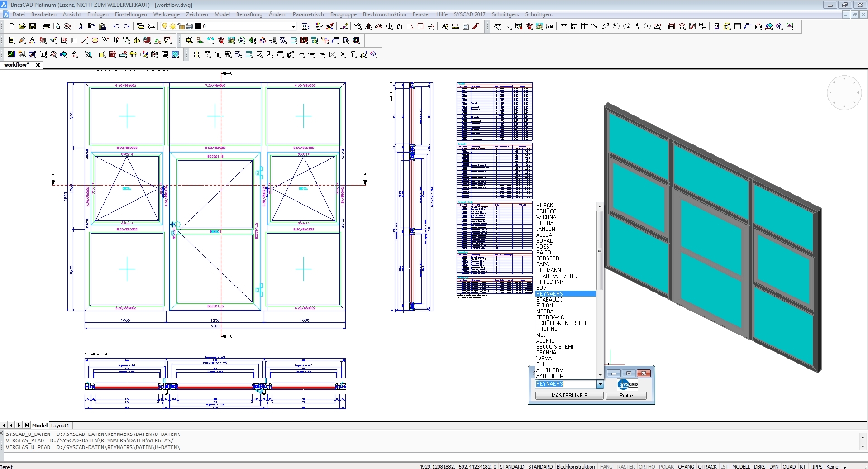Viewport: 868px width, 469px height.
Task: Select SCHÜCO from the manufacturer list
Action: (546, 211)
